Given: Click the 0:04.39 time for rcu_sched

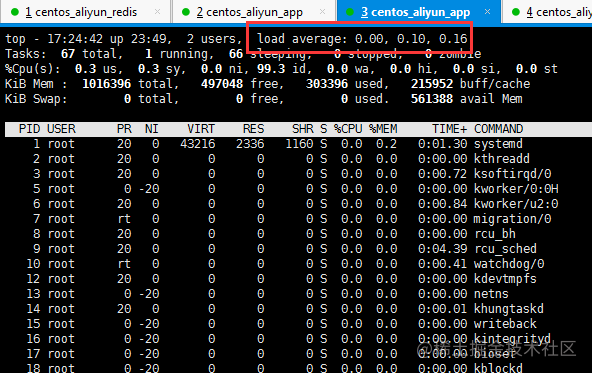Looking at the screenshot, I should tap(442, 249).
